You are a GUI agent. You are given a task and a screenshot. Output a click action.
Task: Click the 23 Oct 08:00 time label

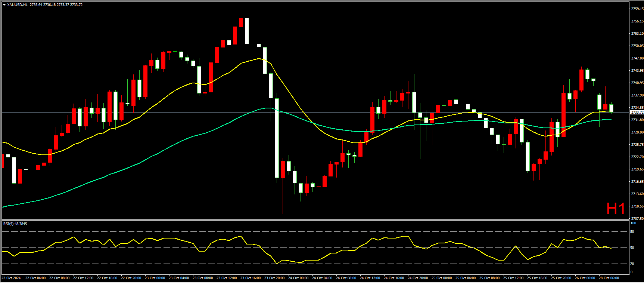[x=203, y=278]
